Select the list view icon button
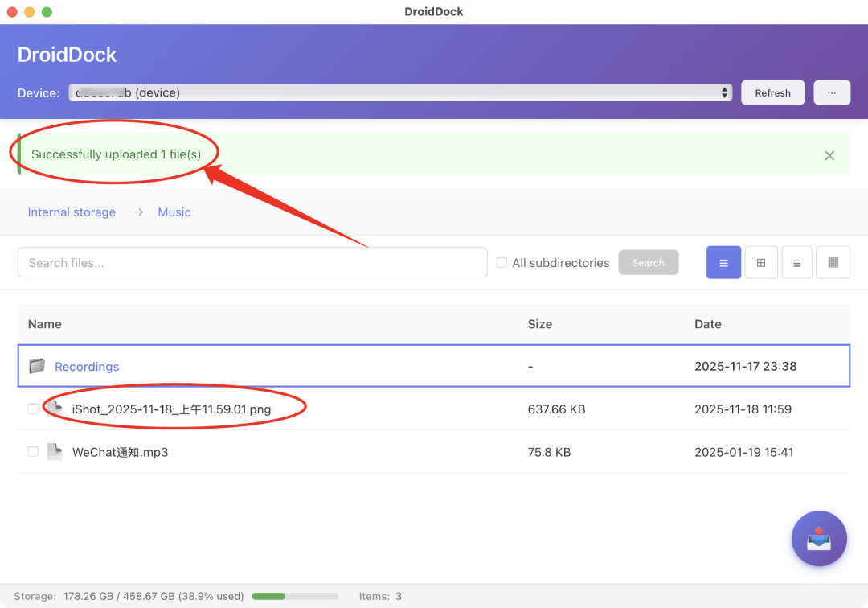Image resolution: width=868 pixels, height=608 pixels. tap(723, 262)
